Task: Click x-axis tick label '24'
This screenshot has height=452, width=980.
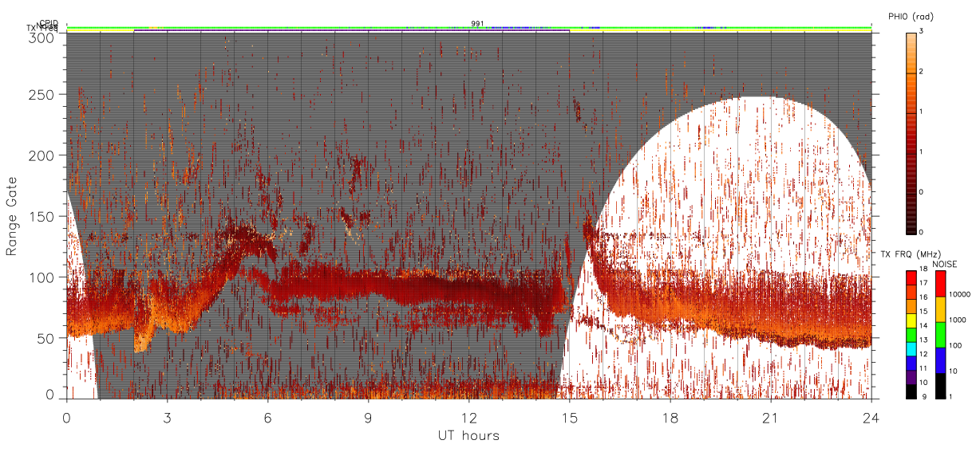Action: coord(871,417)
